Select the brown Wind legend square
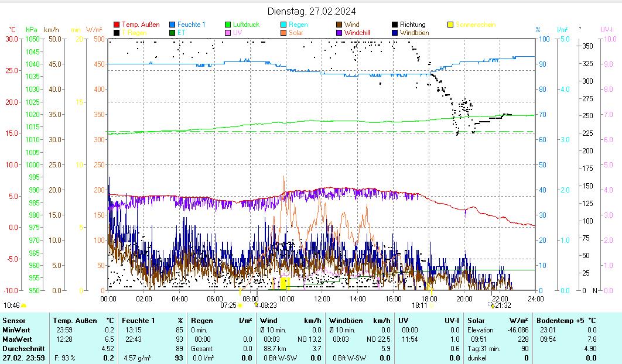The width and height of the screenshot is (622, 364). 339,25
